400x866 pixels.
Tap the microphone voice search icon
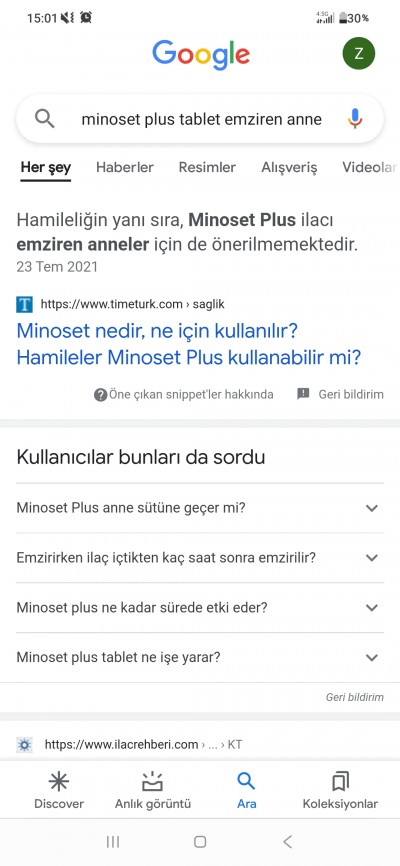(x=355, y=118)
